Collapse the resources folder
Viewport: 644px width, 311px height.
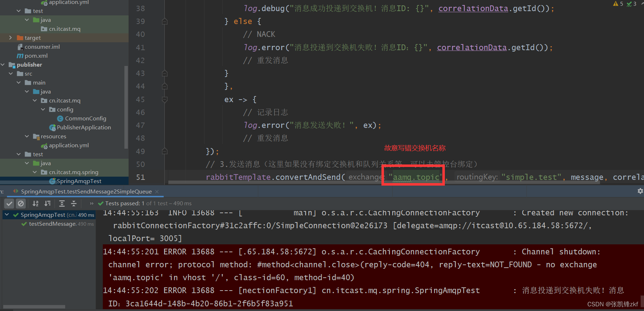tap(27, 136)
